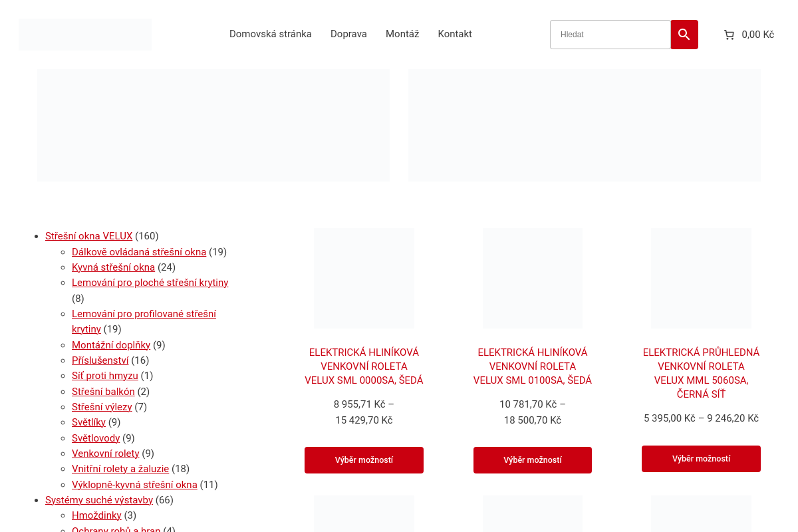
Task: Open the right banner image
Action: [x=585, y=125]
